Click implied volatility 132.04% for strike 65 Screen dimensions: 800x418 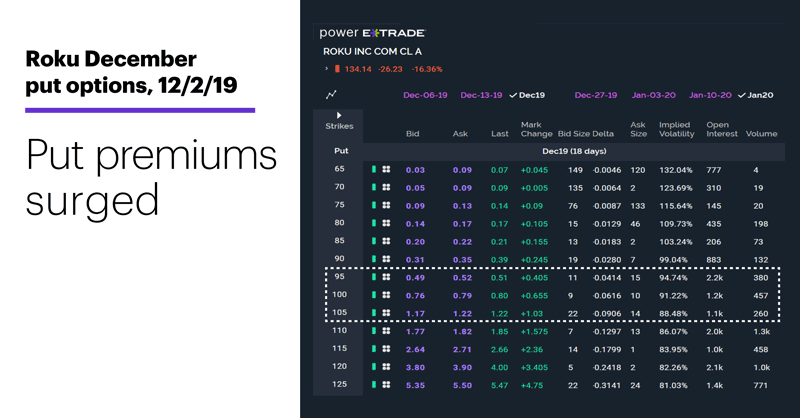676,170
